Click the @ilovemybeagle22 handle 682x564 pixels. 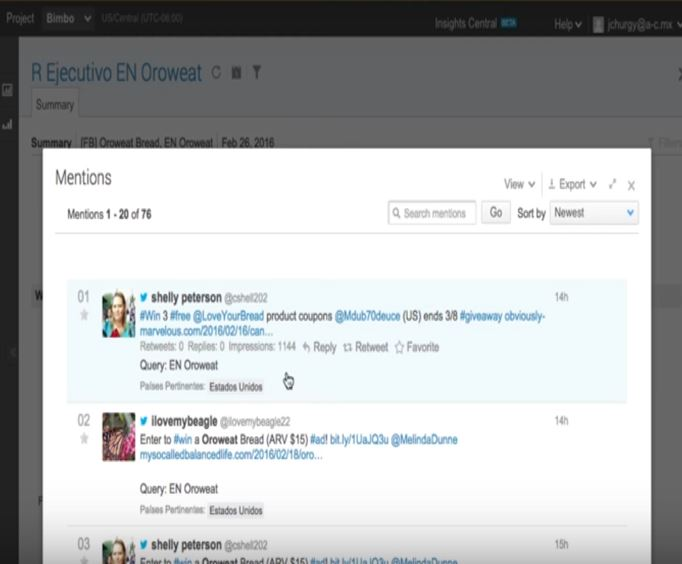(255, 422)
